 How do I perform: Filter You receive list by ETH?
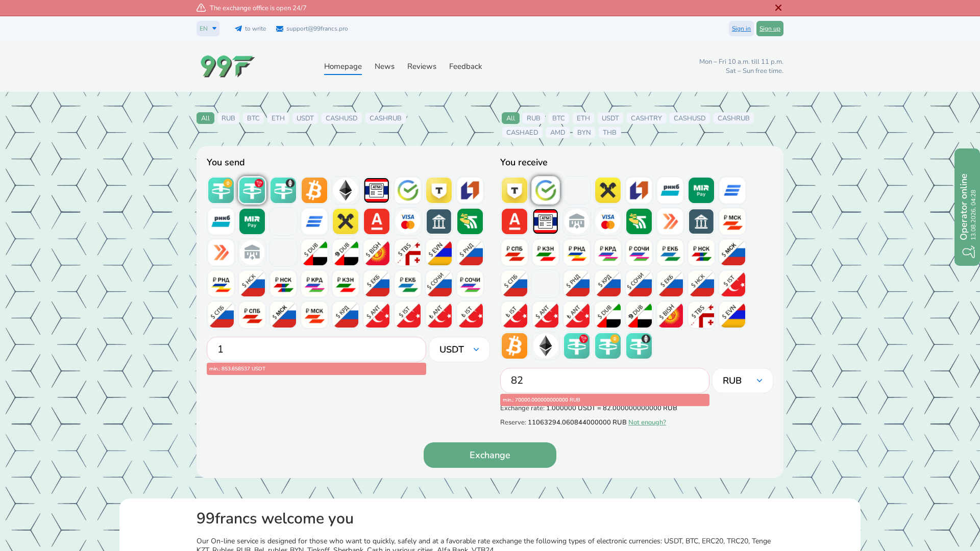(x=583, y=118)
